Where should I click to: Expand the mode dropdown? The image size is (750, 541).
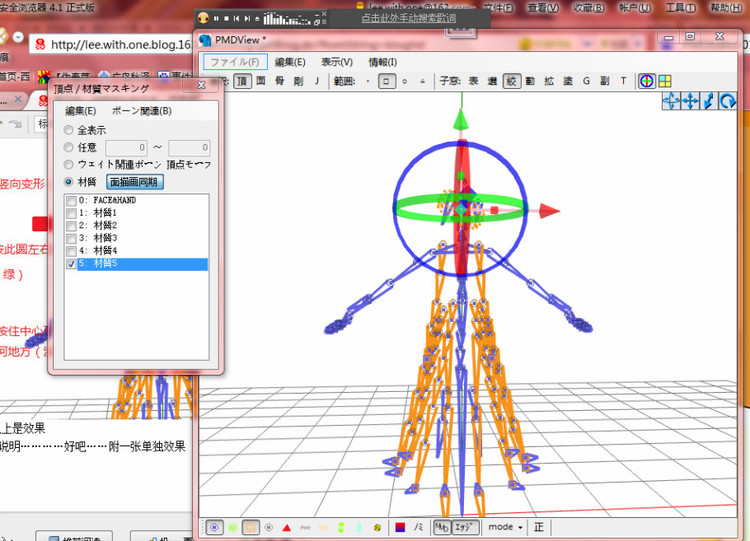click(505, 527)
